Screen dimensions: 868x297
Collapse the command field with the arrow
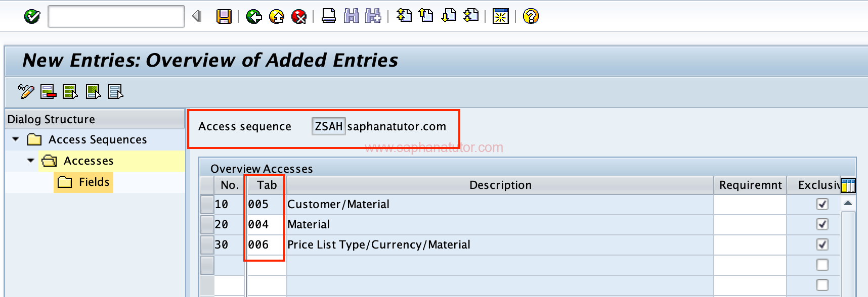tap(197, 17)
